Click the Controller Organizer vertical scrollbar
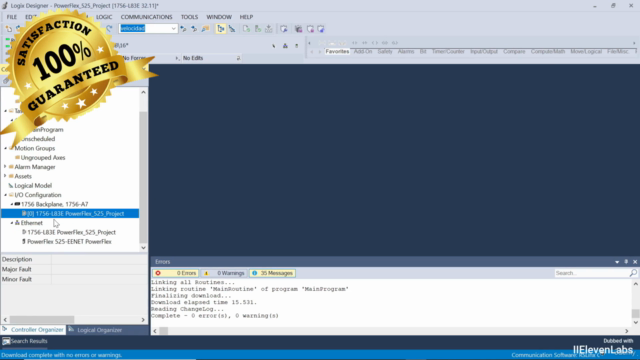This screenshot has height=360, width=640. 143,169
